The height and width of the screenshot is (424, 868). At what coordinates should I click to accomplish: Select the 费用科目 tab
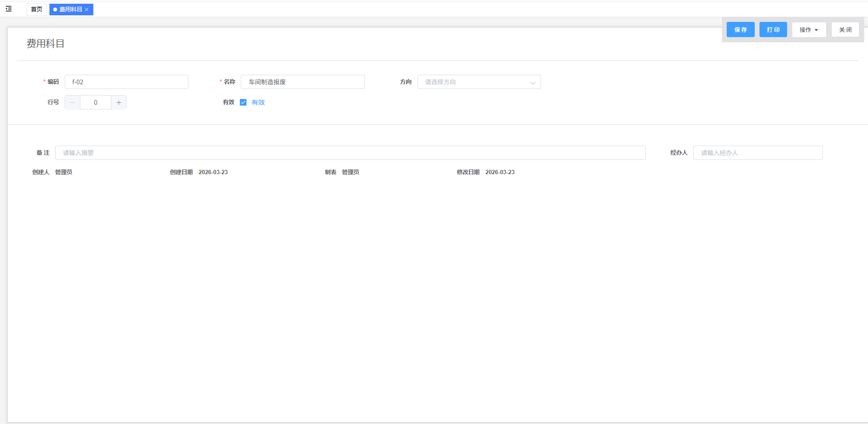pos(70,10)
